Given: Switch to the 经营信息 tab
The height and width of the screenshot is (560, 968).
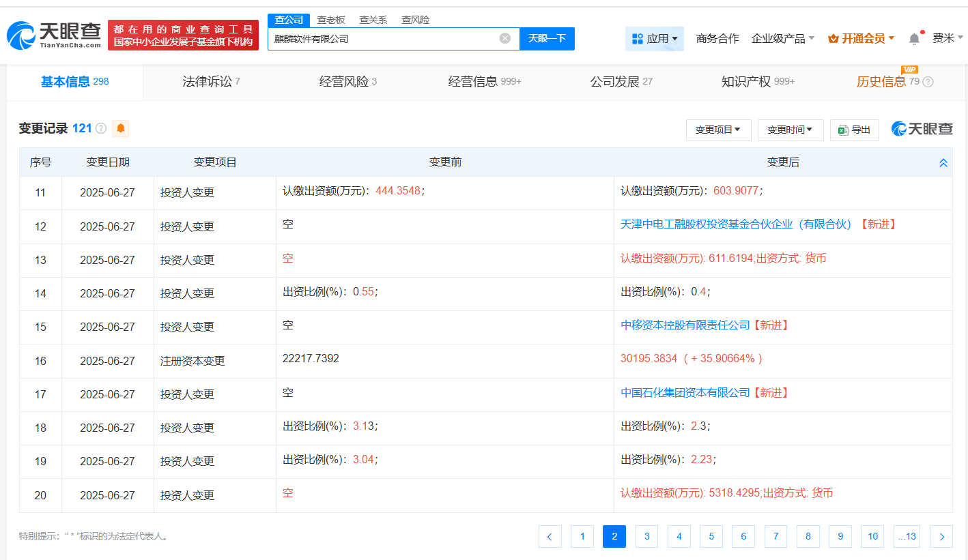Looking at the screenshot, I should click(485, 82).
